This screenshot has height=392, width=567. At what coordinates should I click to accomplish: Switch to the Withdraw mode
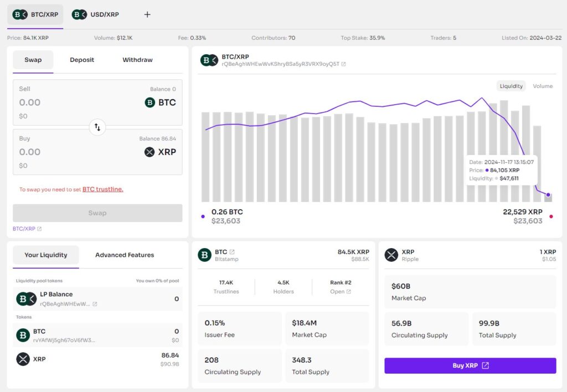click(x=137, y=59)
